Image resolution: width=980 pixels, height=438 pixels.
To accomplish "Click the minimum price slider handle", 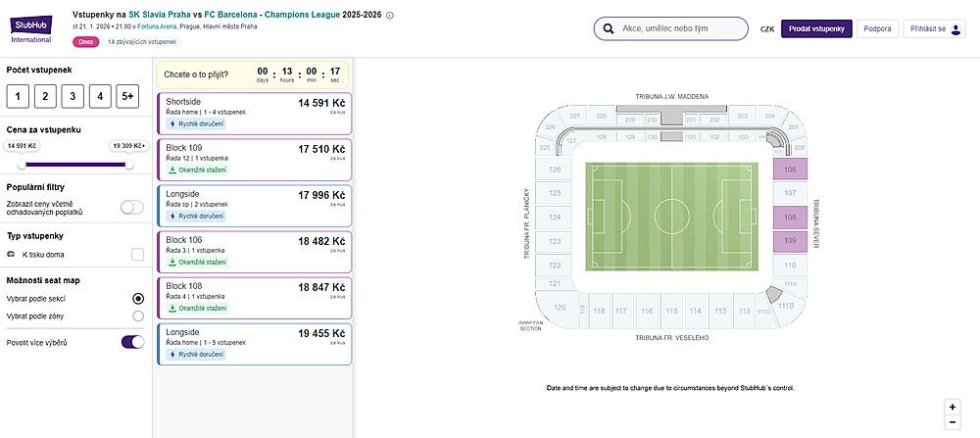I will [x=20, y=165].
